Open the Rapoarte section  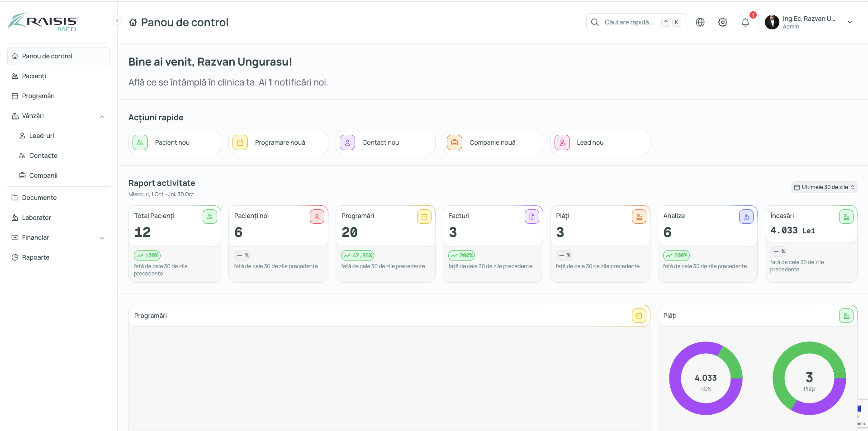tap(35, 257)
